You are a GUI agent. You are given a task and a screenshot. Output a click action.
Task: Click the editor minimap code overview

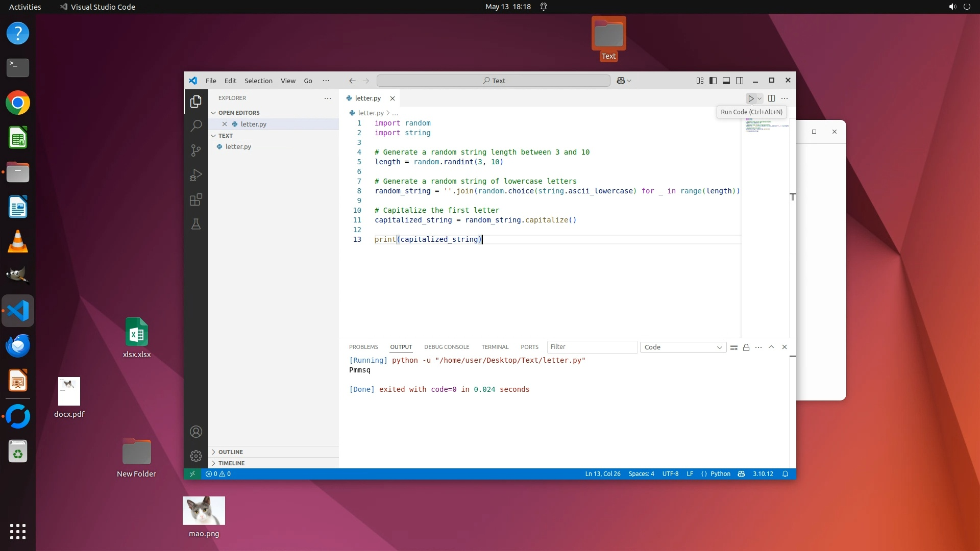(x=766, y=125)
